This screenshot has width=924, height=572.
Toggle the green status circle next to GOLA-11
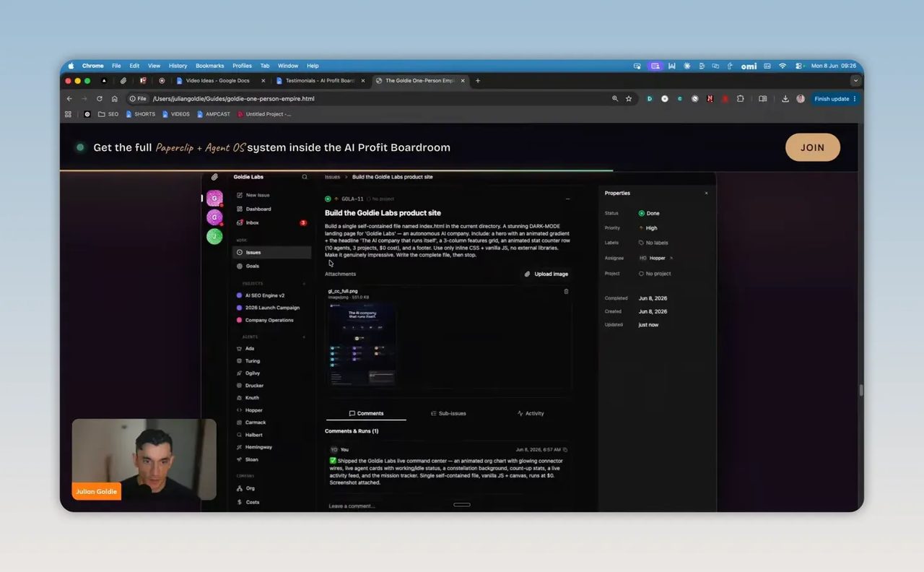point(328,199)
